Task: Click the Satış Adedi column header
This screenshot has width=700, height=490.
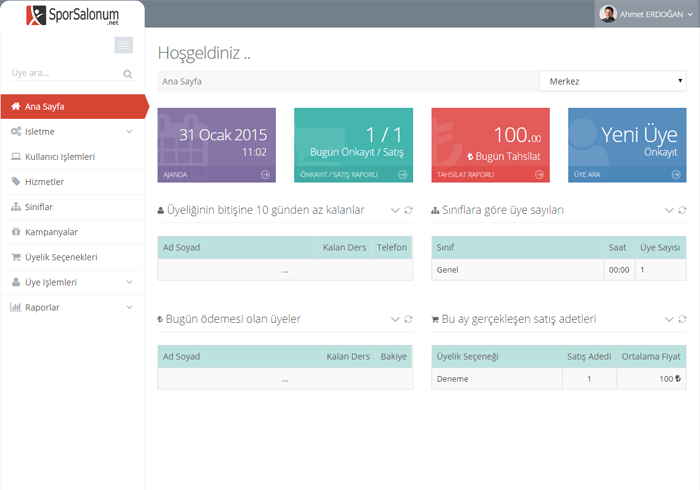Action: 589,357
